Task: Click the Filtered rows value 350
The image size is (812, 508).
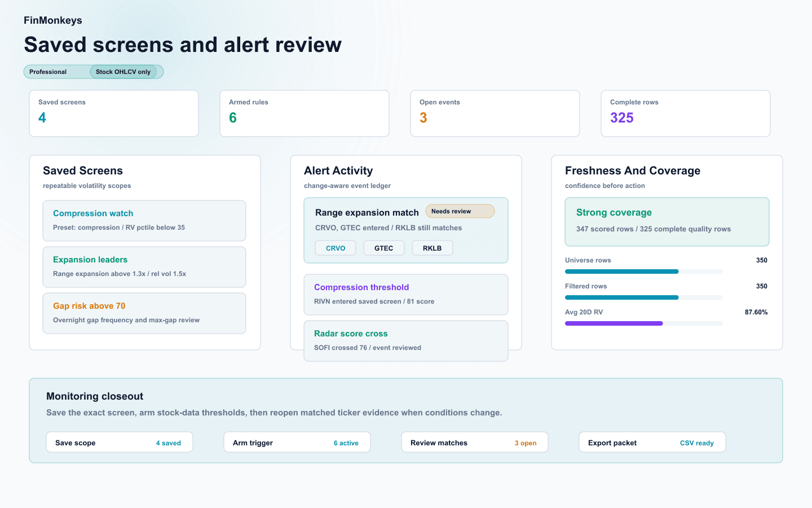Action: (762, 286)
